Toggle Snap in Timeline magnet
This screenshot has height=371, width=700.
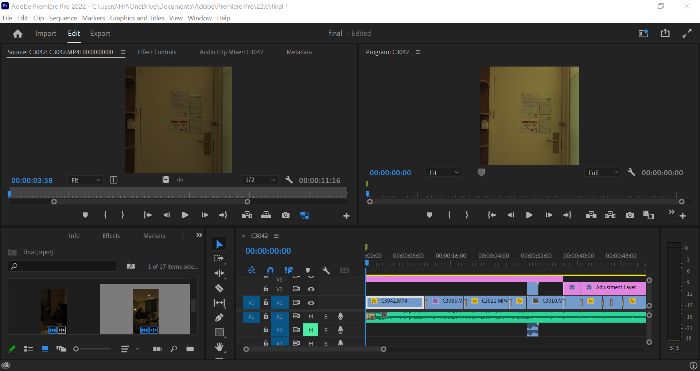(270, 270)
